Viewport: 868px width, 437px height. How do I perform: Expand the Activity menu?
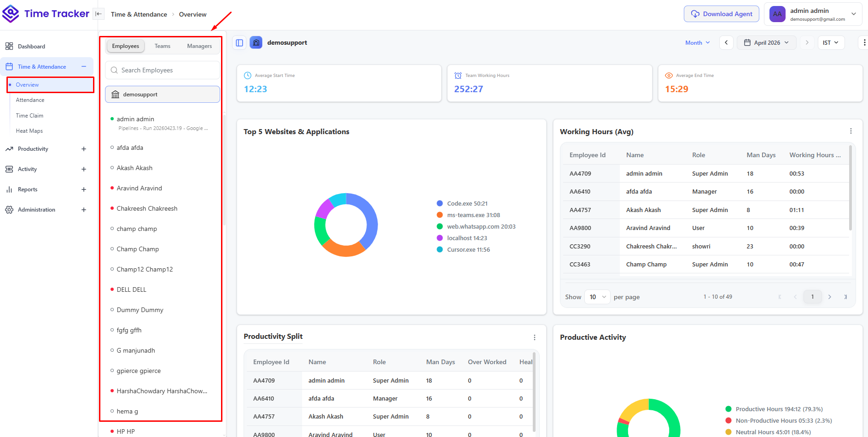pos(84,169)
